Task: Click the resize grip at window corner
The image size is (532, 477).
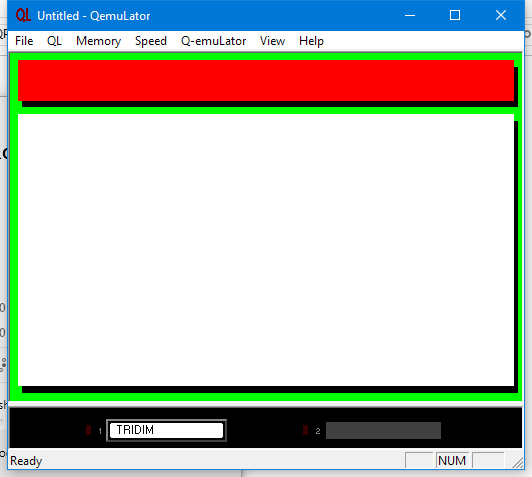Action: (518, 462)
